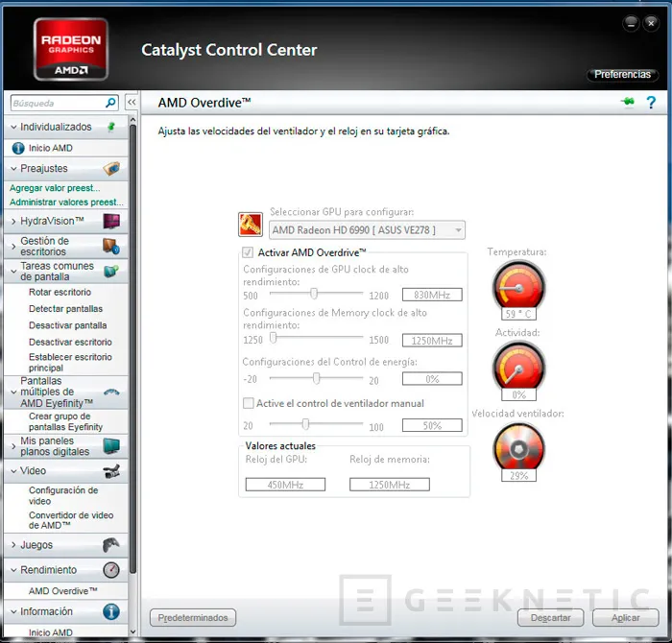
Task: Collapse the Preajustes section
Action: pos(13,169)
